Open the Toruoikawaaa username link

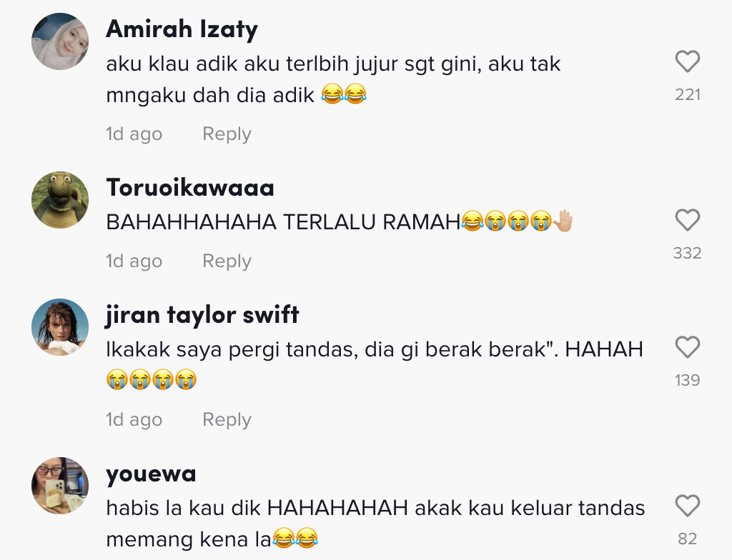(190, 188)
